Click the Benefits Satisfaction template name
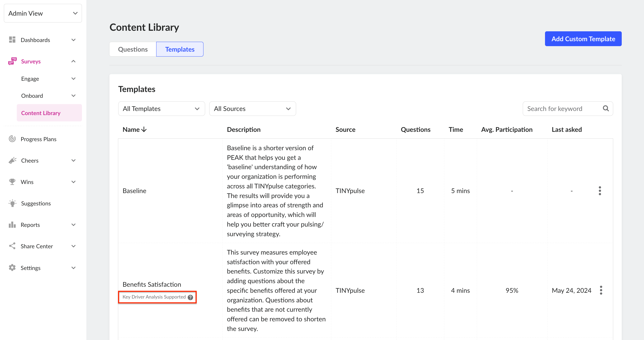644x340 pixels. pyautogui.click(x=152, y=285)
